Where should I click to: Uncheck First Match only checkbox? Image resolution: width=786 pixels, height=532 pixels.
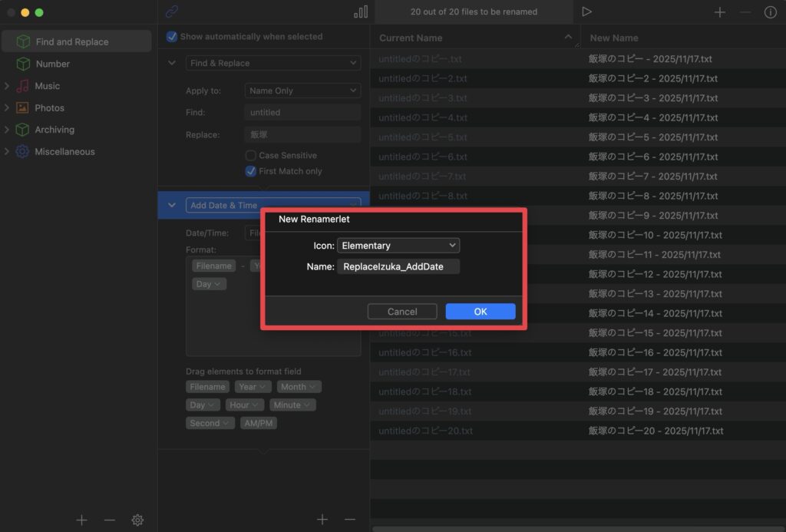coord(250,171)
